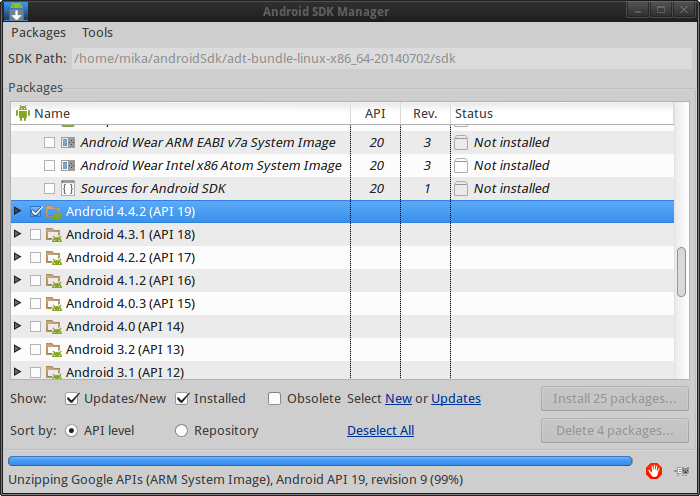Viewport: 700px width, 496px height.
Task: Expand the Android 4.0.3 (API 15) tree item
Action: (x=17, y=303)
